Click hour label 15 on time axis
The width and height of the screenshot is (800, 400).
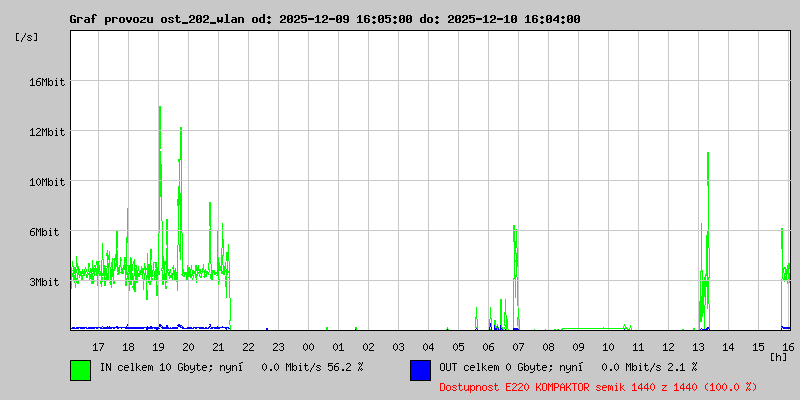click(759, 347)
